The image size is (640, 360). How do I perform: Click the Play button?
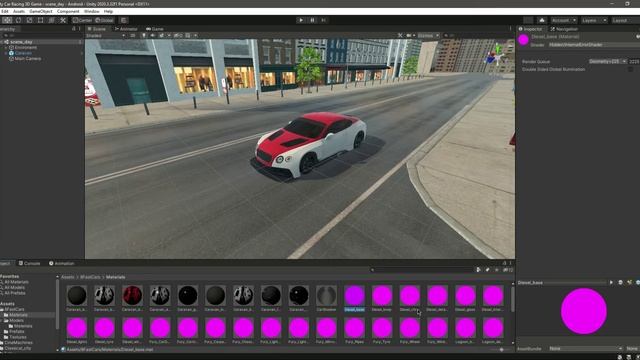[301, 20]
